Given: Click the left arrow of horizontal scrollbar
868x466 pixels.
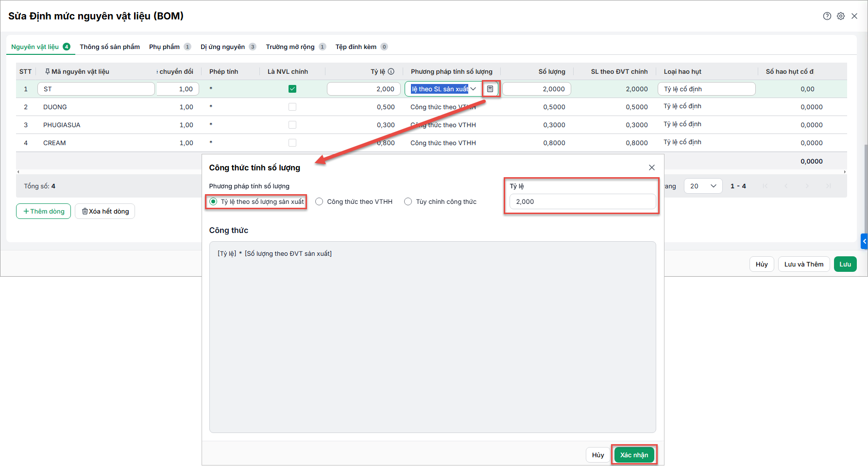Looking at the screenshot, I should point(18,172).
